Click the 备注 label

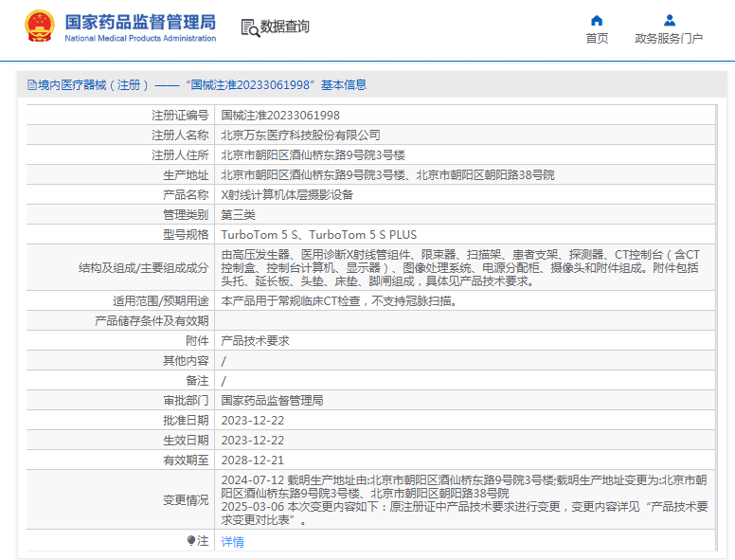point(197,380)
